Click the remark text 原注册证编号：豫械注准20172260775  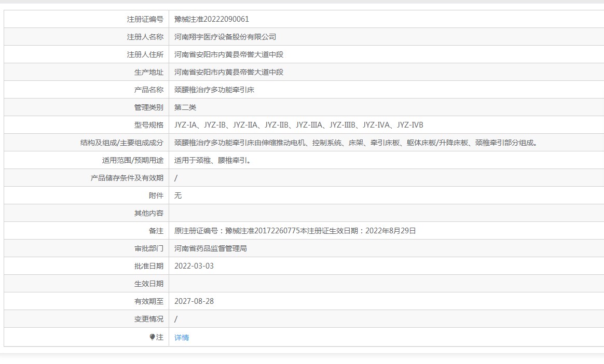(x=237, y=231)
